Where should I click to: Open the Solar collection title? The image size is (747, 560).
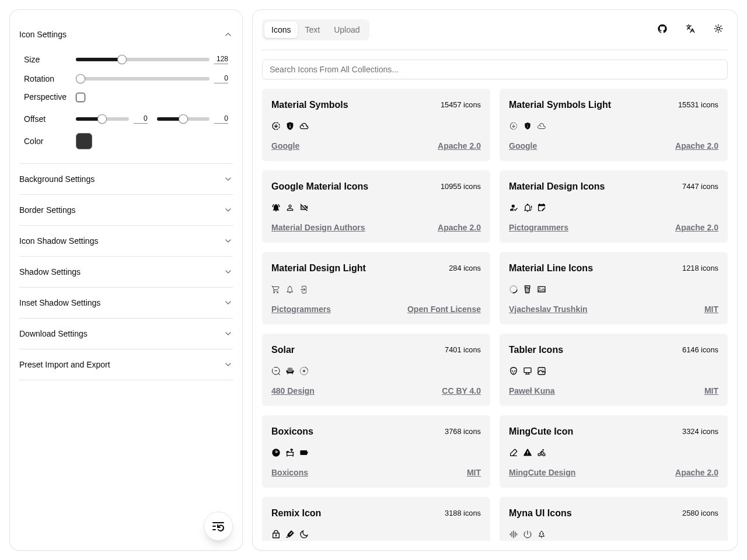pyautogui.click(x=283, y=349)
